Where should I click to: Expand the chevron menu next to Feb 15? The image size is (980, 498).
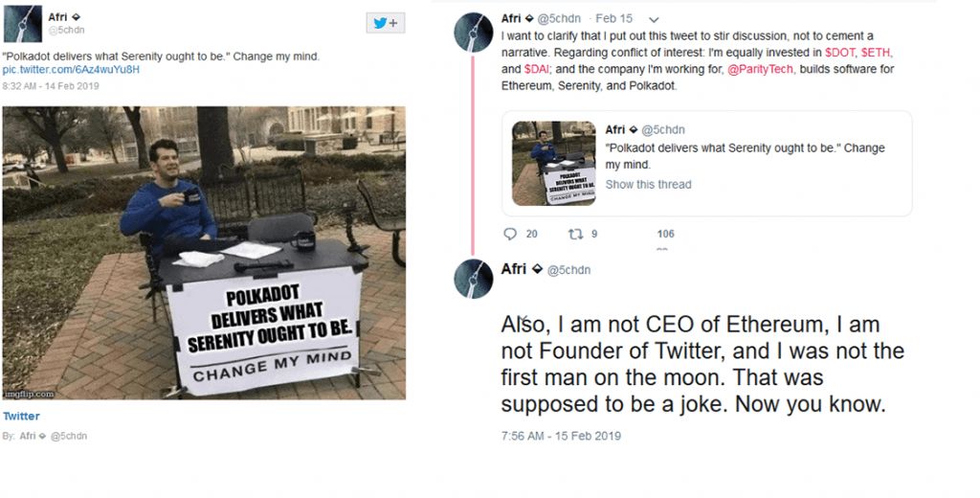[x=654, y=19]
